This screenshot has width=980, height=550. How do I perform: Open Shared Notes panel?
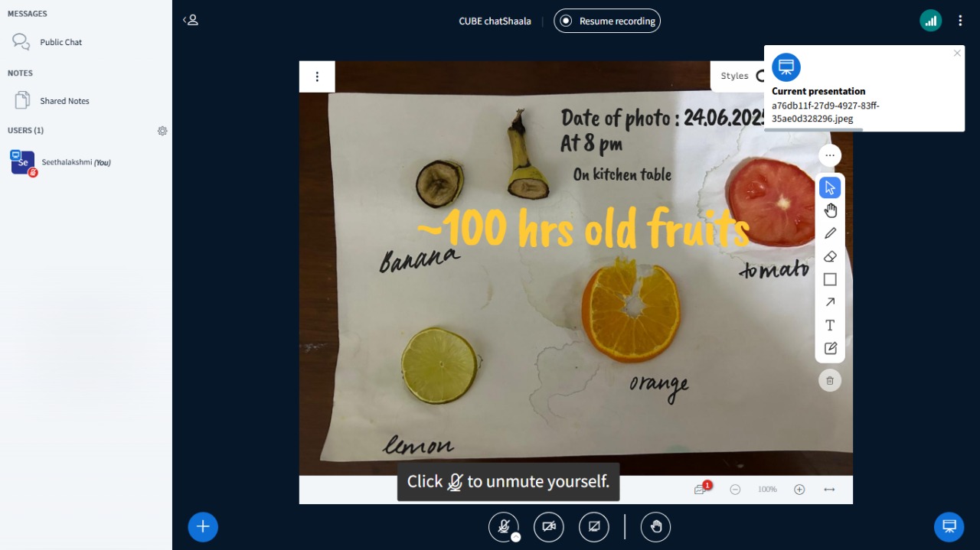click(86, 101)
